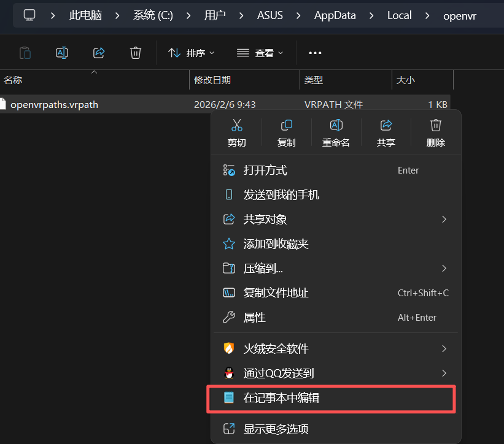Expand chevron between Local and openvr
This screenshot has width=504, height=444.
(x=427, y=15)
